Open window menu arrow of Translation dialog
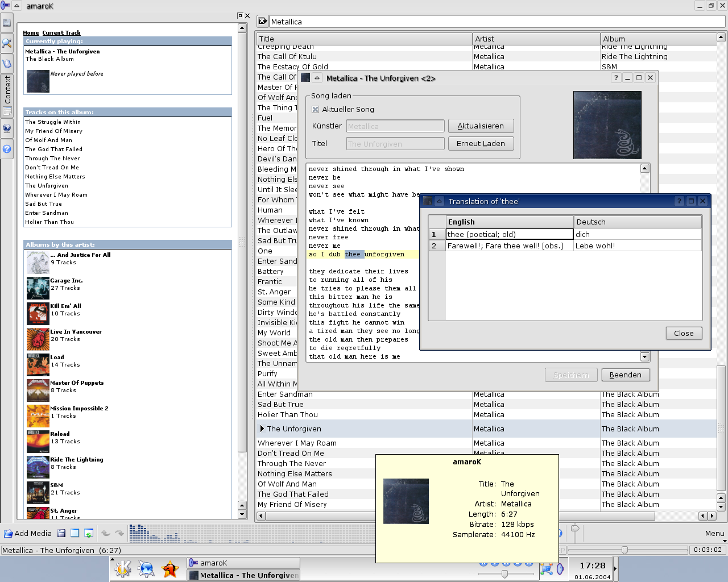Image resolution: width=728 pixels, height=582 pixels. 439,201
